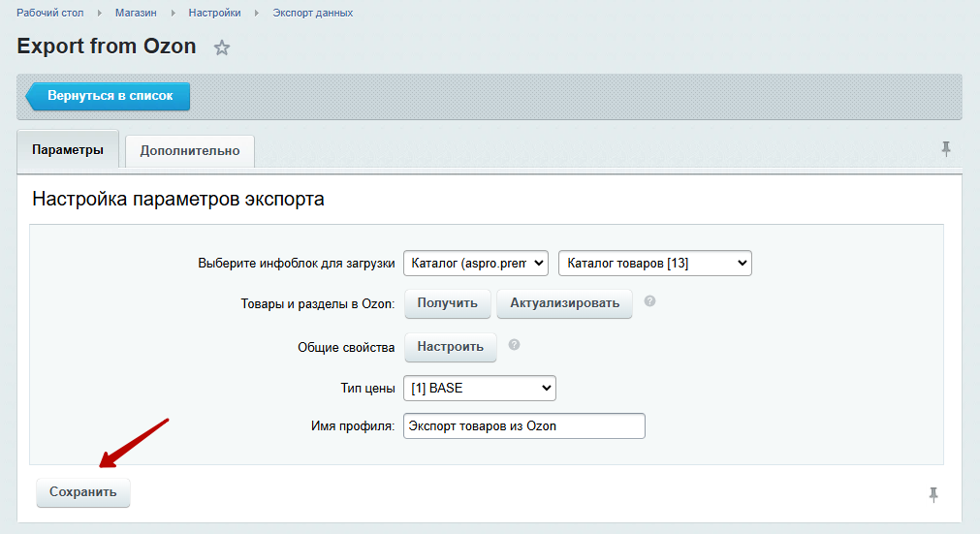Open the Каталог товаров [13] dropdown
This screenshot has width=980, height=534.
(x=655, y=263)
